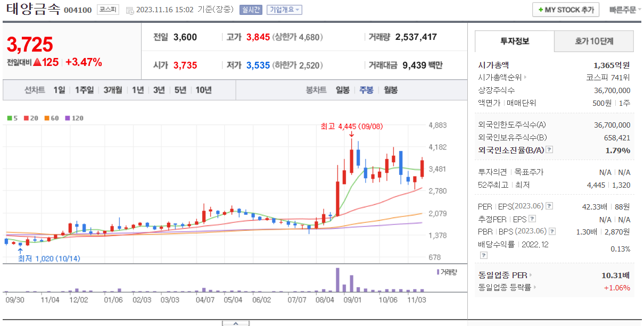Click the purple 거래량 legend marker

click(438, 272)
